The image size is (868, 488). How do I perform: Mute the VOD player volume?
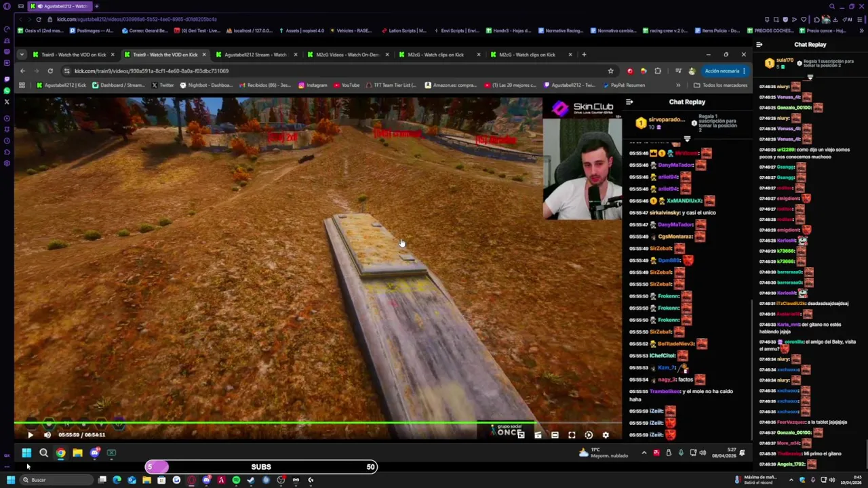point(47,435)
